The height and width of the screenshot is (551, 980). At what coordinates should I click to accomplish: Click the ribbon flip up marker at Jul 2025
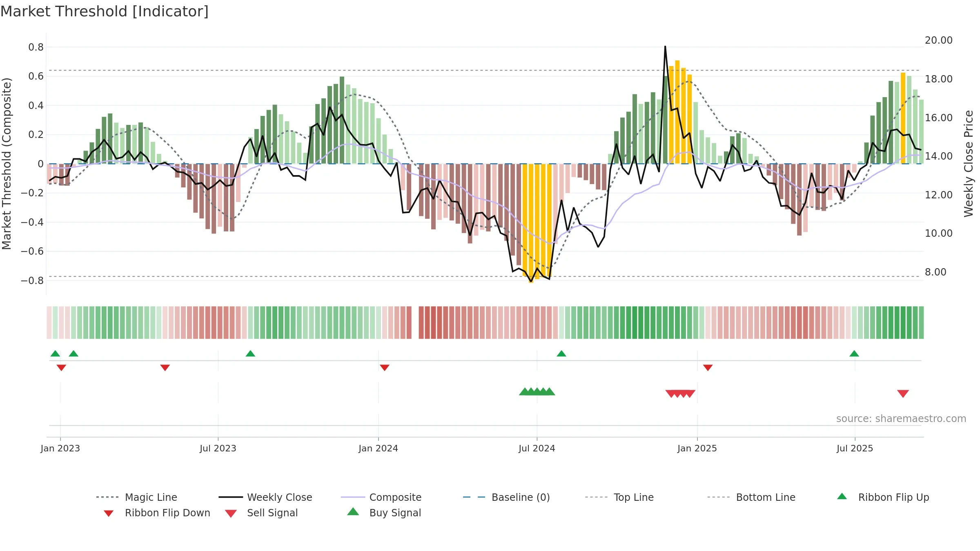[x=854, y=353]
